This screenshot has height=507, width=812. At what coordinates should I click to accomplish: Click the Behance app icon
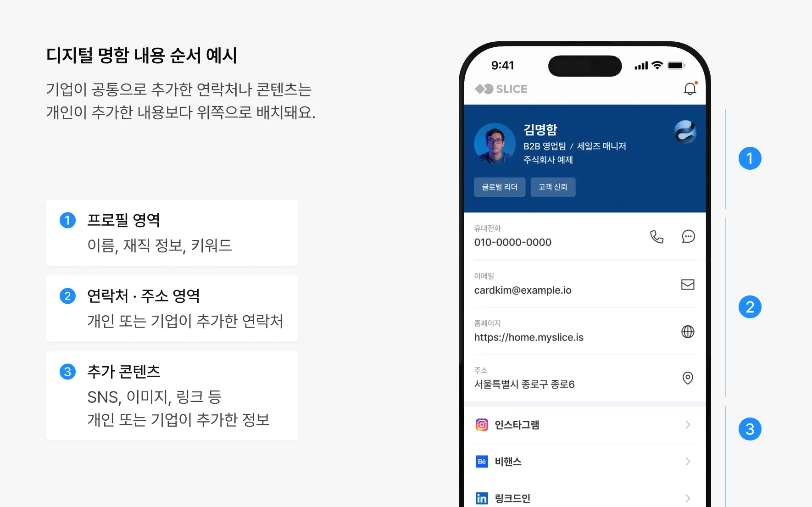click(482, 462)
